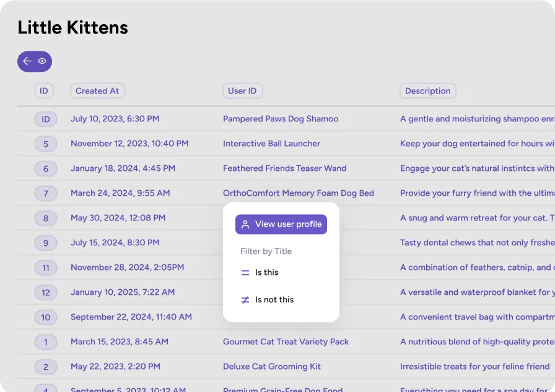Click the equals icon beside Is this
Screen dimensions: 555x392
pos(245,272)
